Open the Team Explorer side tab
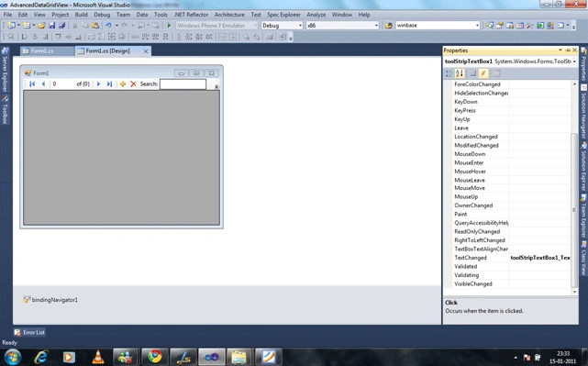588x366 pixels. pos(584,216)
